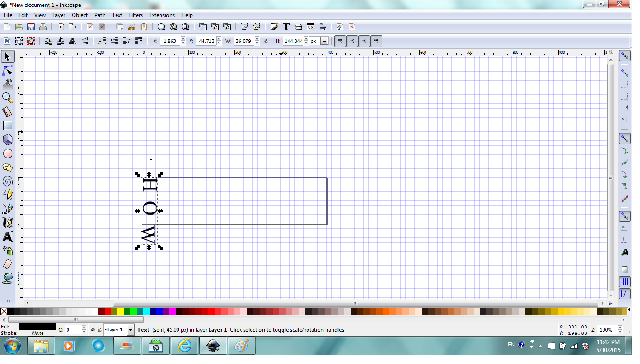Increase X position spinner
This screenshot has width=640, height=364.
pyautogui.click(x=183, y=39)
